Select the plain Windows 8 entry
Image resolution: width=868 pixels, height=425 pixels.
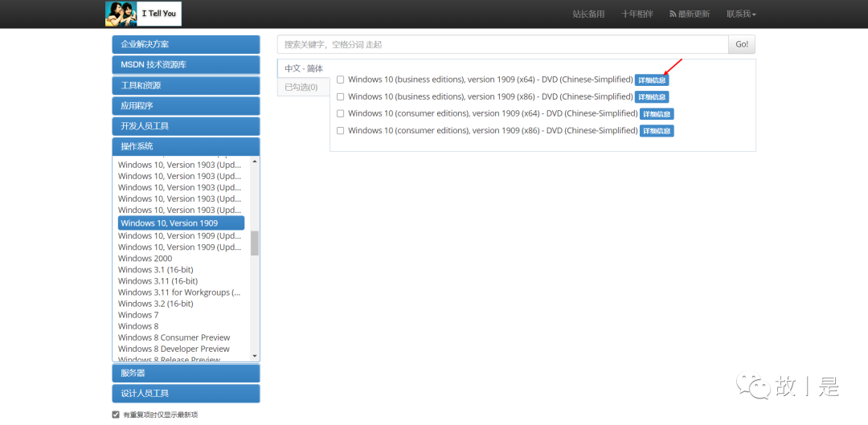pyautogui.click(x=138, y=326)
